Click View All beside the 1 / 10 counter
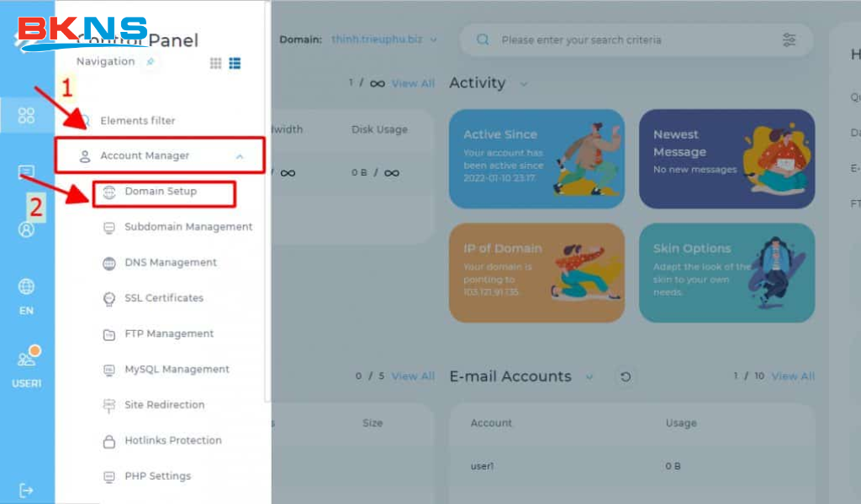861x504 pixels. tap(793, 376)
